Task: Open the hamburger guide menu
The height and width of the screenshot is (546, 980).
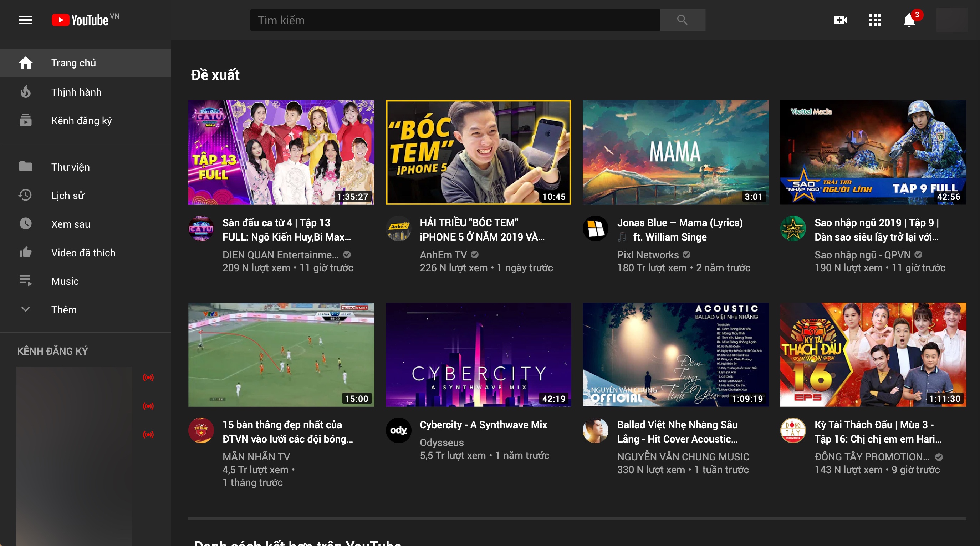Action: point(25,20)
